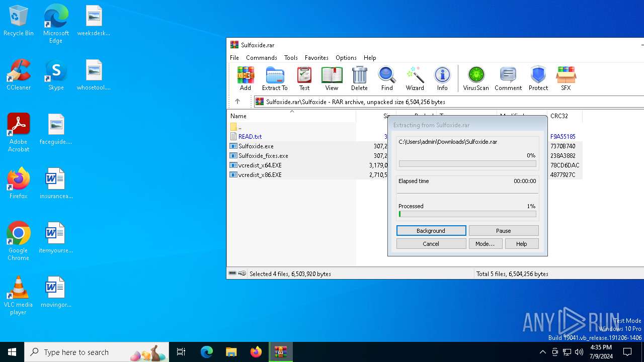Open the Adobe Acrobat desktop shortcut
644x362 pixels.
point(19,133)
